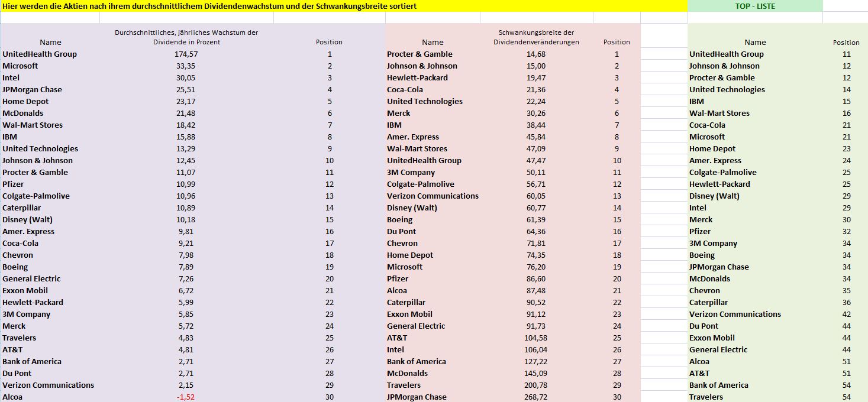
Task: Select the value 45,84
Action: point(536,137)
